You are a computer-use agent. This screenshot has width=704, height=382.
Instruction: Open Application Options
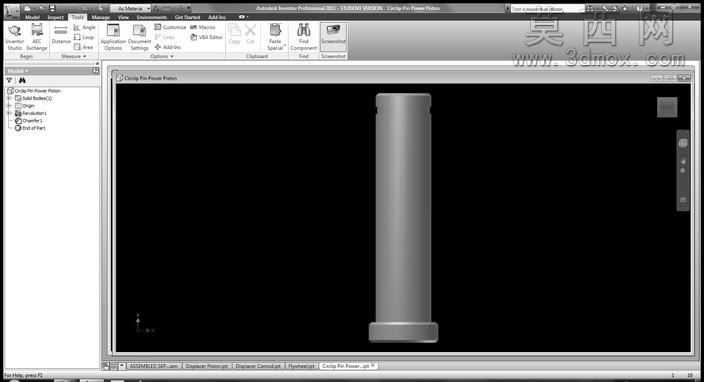[x=113, y=37]
